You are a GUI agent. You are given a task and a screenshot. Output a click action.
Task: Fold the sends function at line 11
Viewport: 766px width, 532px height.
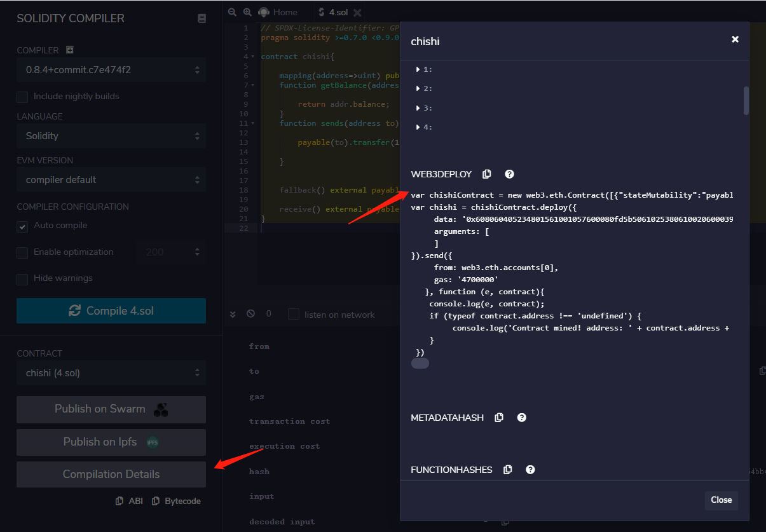point(253,123)
